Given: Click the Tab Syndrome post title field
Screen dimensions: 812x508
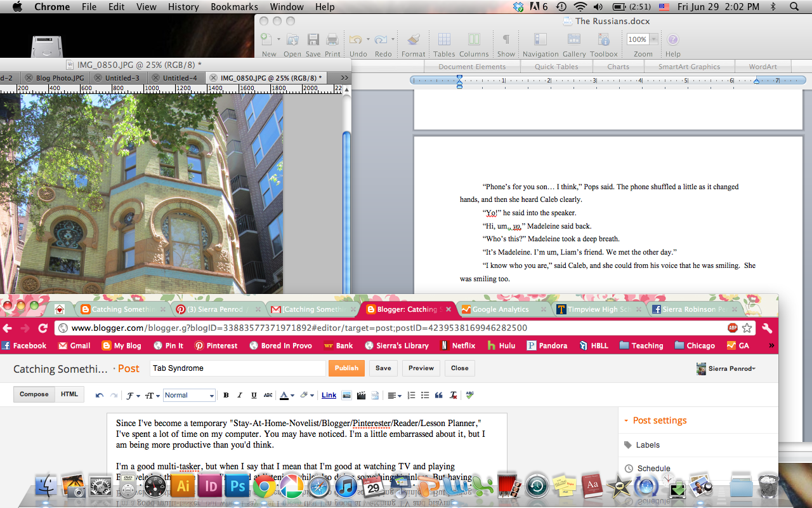Looking at the screenshot, I should pos(237,368).
